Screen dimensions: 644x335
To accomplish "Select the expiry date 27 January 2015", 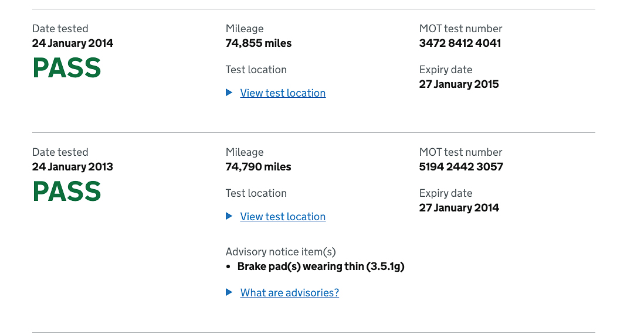I will (459, 84).
